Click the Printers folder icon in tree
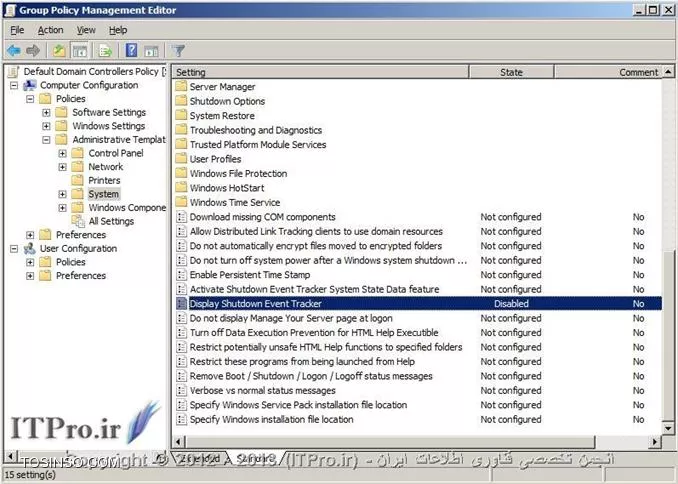The height and width of the screenshot is (484, 678). 77,180
